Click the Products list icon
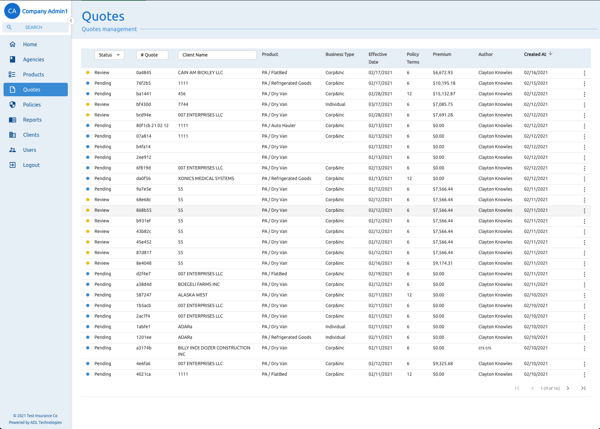The width and height of the screenshot is (600, 429). tap(12, 75)
